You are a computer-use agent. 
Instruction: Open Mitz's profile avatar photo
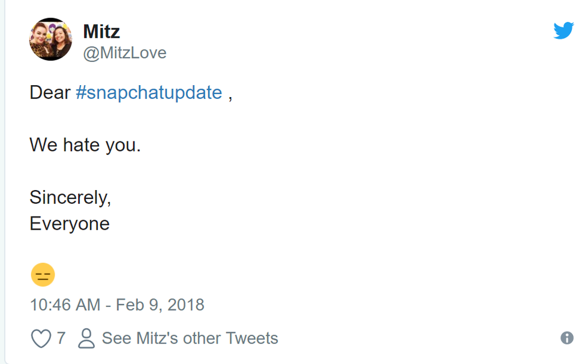tap(51, 40)
